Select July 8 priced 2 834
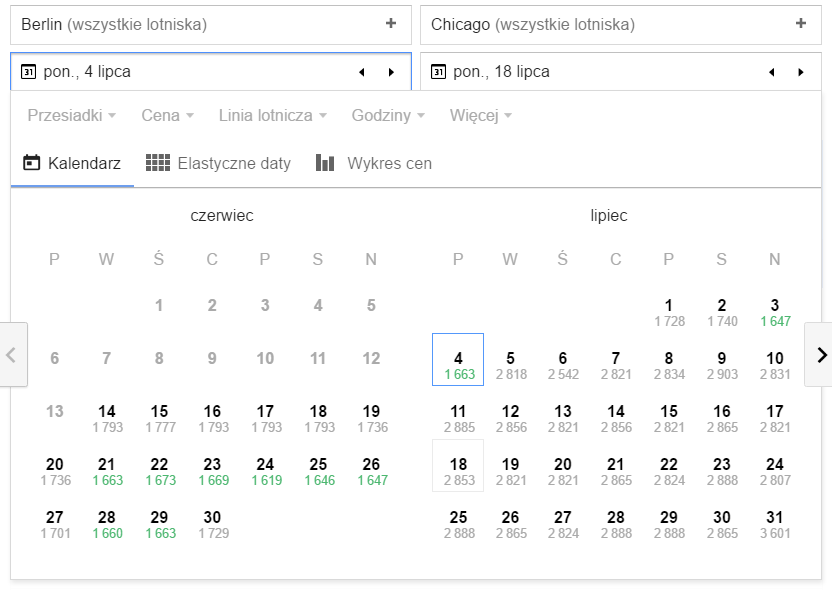832x590 pixels. click(669, 365)
